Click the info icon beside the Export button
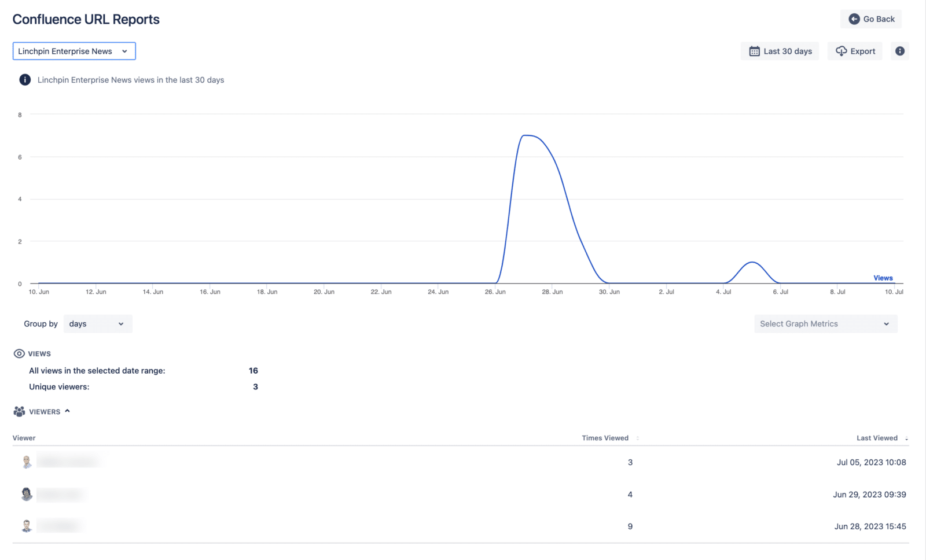This screenshot has width=926, height=560. pyautogui.click(x=899, y=51)
